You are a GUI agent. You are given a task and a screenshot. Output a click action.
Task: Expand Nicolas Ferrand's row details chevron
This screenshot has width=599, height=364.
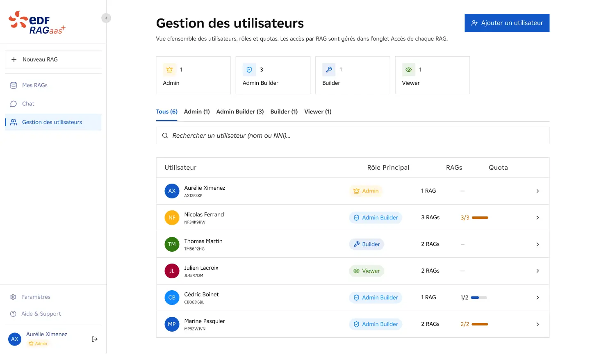point(538,218)
